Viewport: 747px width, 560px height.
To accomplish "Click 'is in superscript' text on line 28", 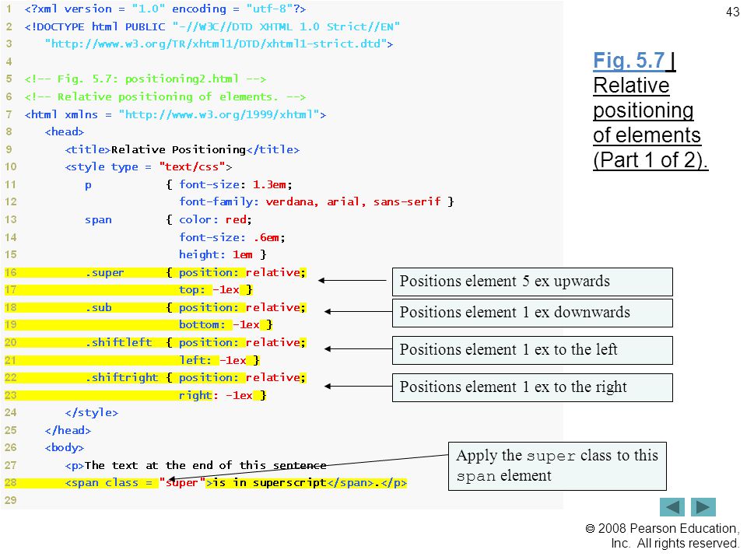I will 270,483.
